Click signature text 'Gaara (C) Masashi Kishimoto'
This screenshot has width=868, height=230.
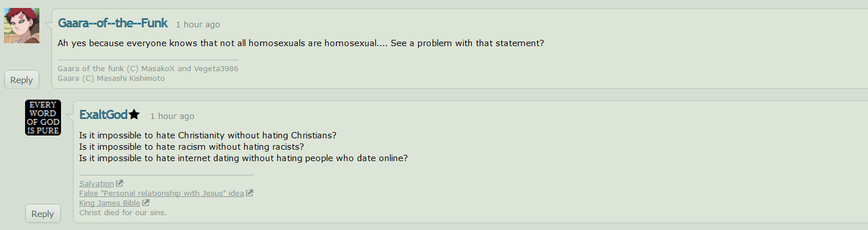coord(111,78)
